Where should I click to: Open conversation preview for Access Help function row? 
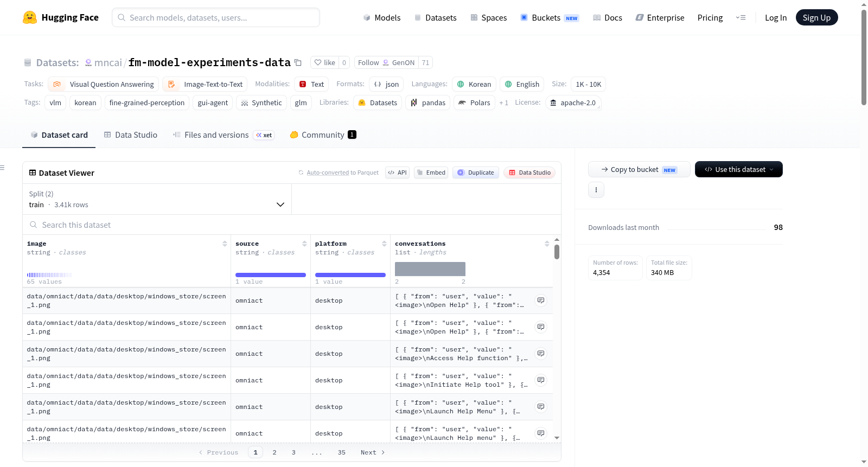[541, 354]
